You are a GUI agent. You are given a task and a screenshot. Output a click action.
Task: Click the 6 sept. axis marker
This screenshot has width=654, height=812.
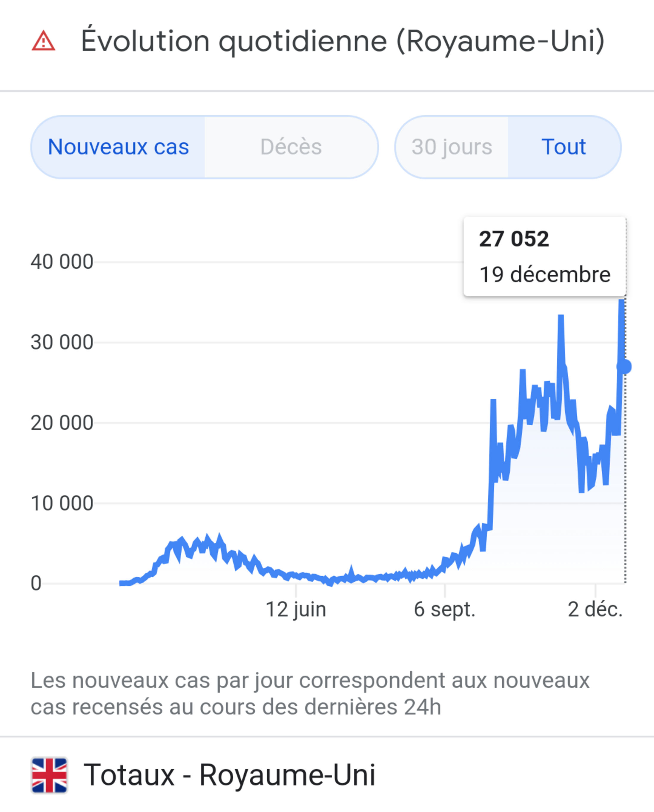[x=444, y=609]
